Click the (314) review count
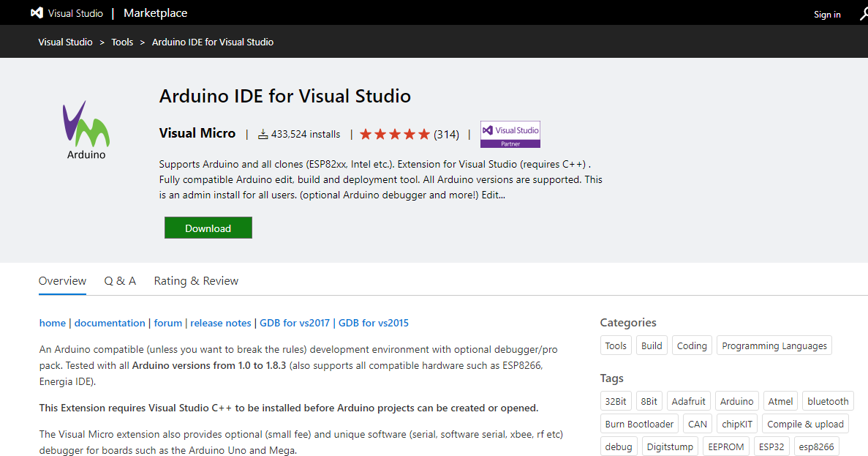The image size is (868, 456). [x=446, y=134]
